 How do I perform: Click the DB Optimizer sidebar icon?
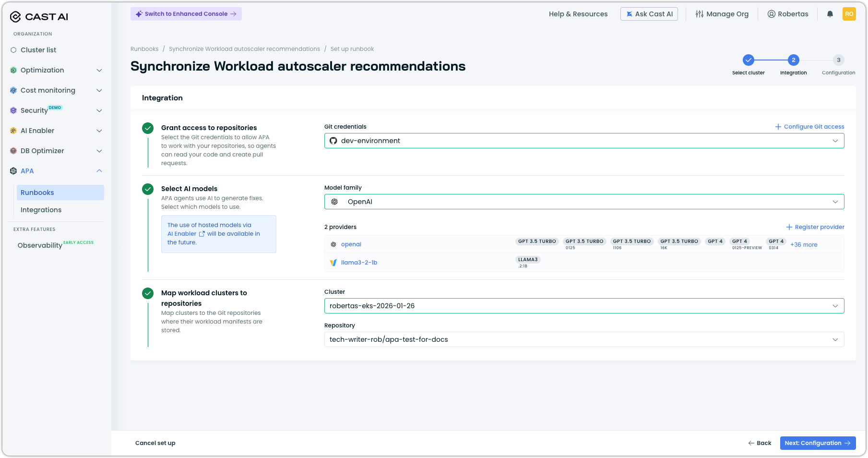tap(13, 151)
